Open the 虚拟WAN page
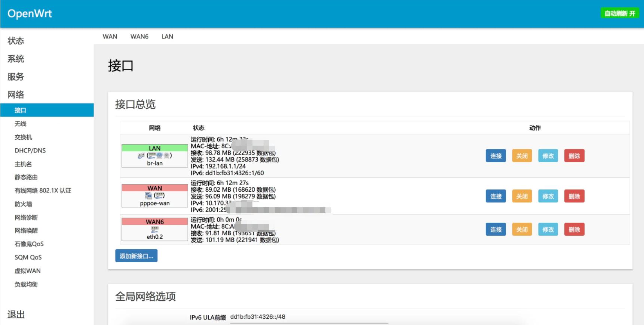644x325 pixels. 27,271
